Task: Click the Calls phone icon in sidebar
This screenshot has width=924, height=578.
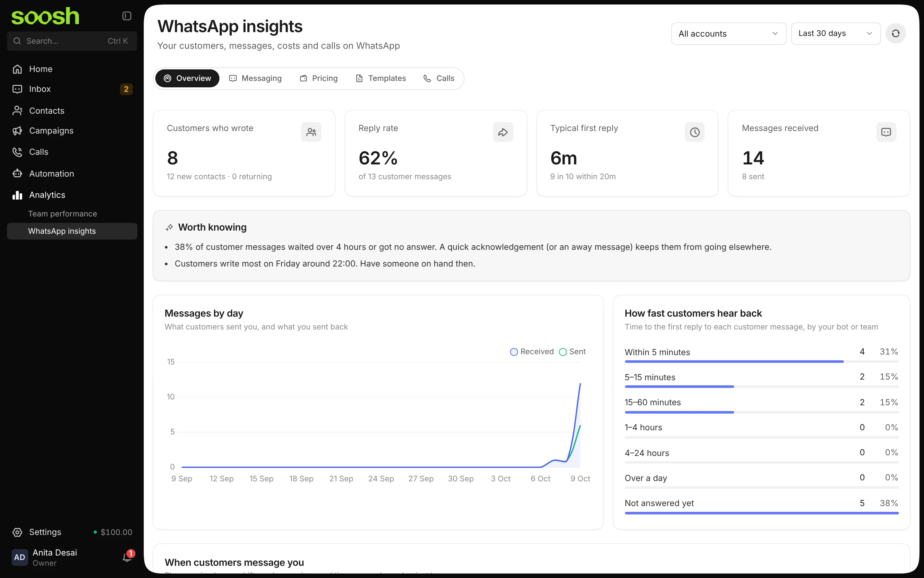Action: tap(17, 152)
